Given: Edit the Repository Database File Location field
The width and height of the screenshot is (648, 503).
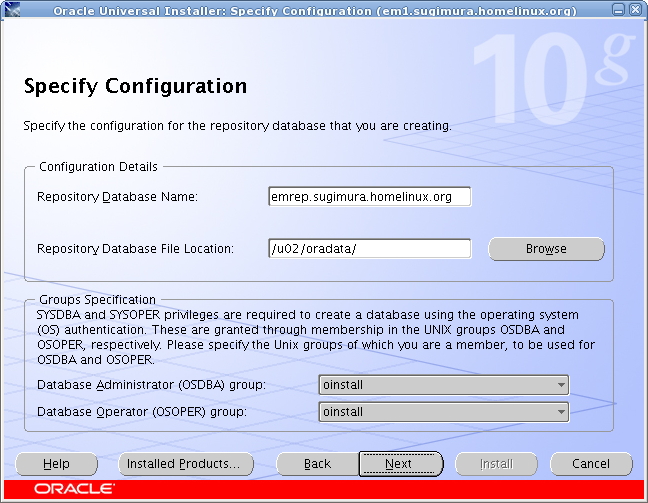Looking at the screenshot, I should coord(369,249).
